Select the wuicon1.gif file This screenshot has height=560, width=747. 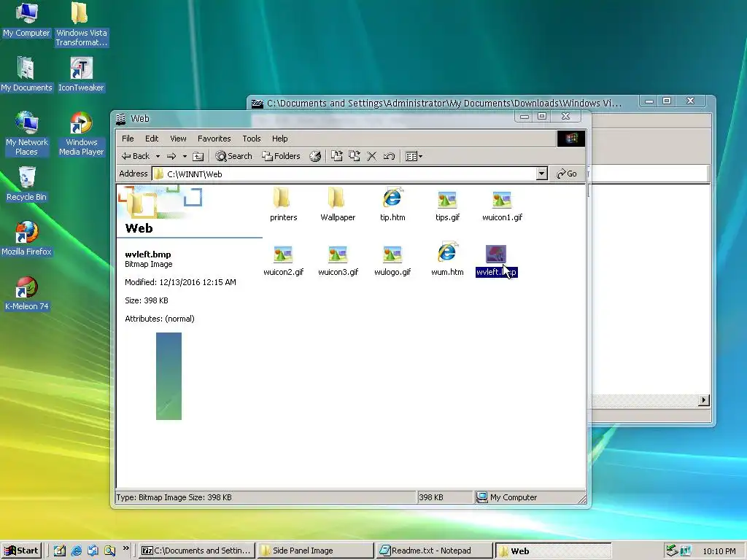502,205
